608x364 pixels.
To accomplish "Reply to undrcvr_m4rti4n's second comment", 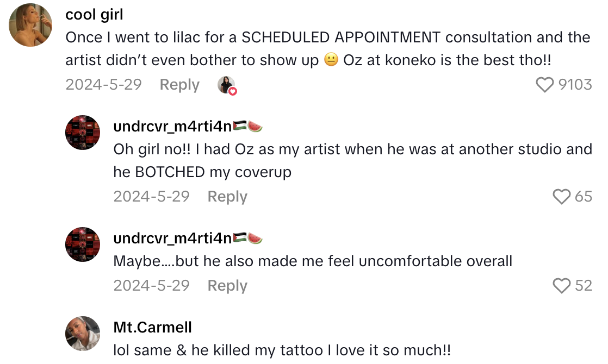I will point(227,285).
